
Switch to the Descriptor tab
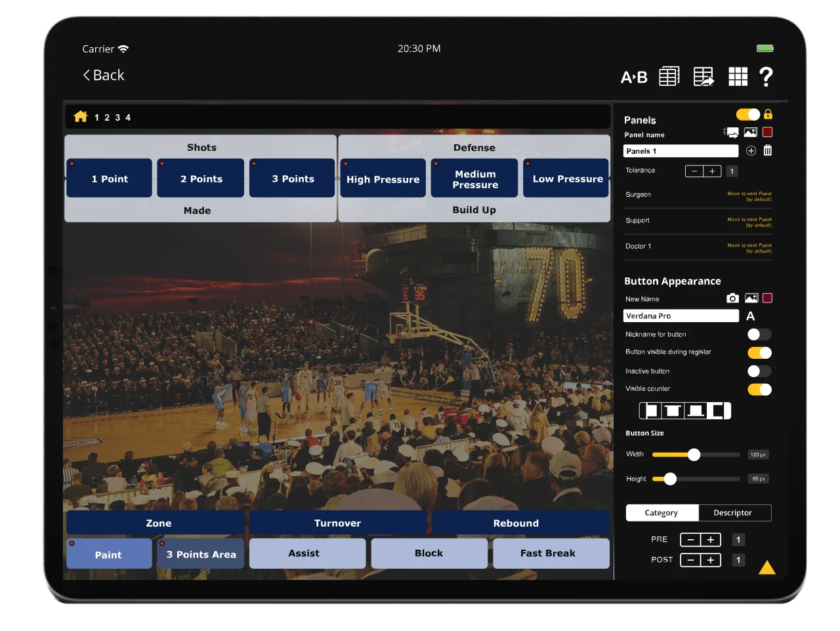[732, 513]
